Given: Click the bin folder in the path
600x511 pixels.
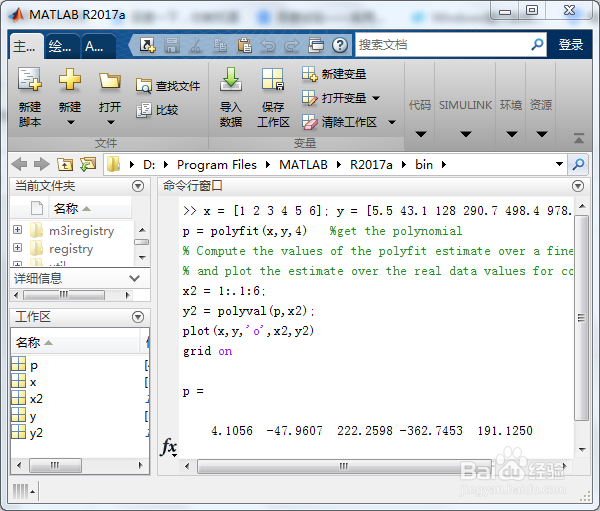Looking at the screenshot, I should tap(424, 165).
